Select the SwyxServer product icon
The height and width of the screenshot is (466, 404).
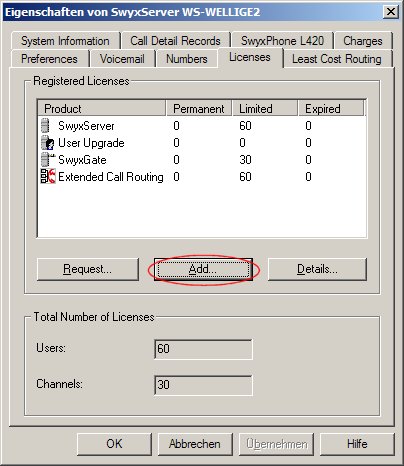pyautogui.click(x=45, y=126)
